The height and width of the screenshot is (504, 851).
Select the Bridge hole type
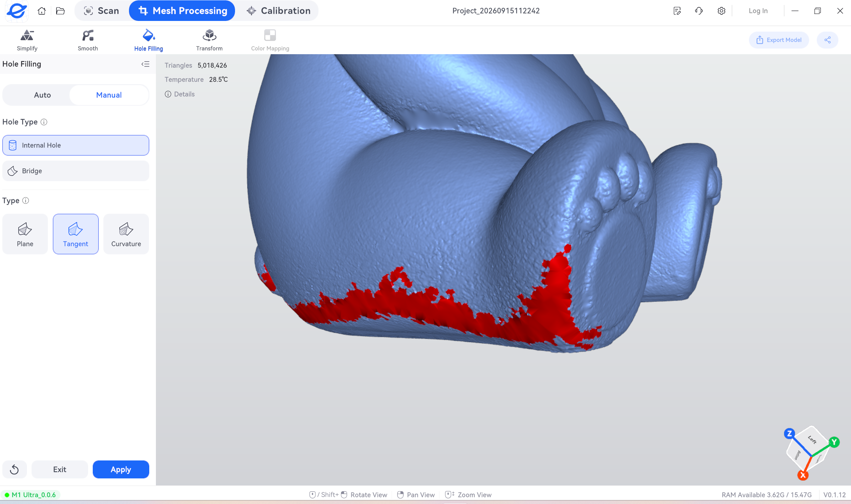(x=76, y=171)
